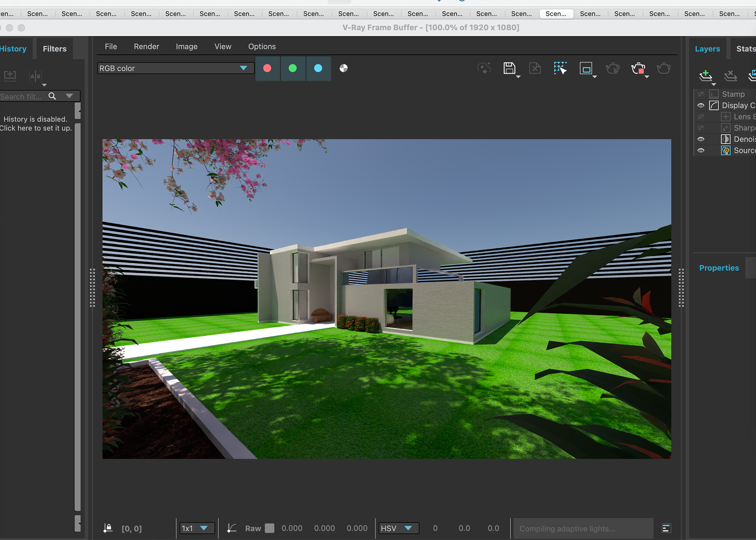The height and width of the screenshot is (540, 756).
Task: Toggle the red channel color button
Action: pos(267,68)
